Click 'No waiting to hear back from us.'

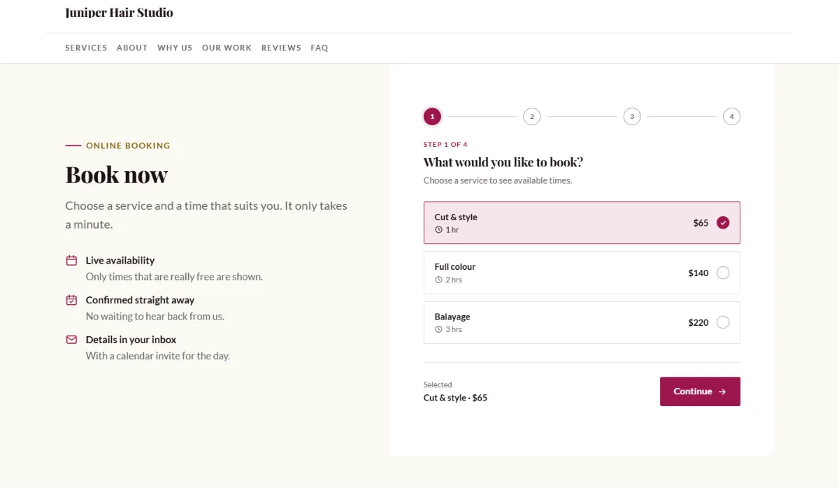coord(155,316)
